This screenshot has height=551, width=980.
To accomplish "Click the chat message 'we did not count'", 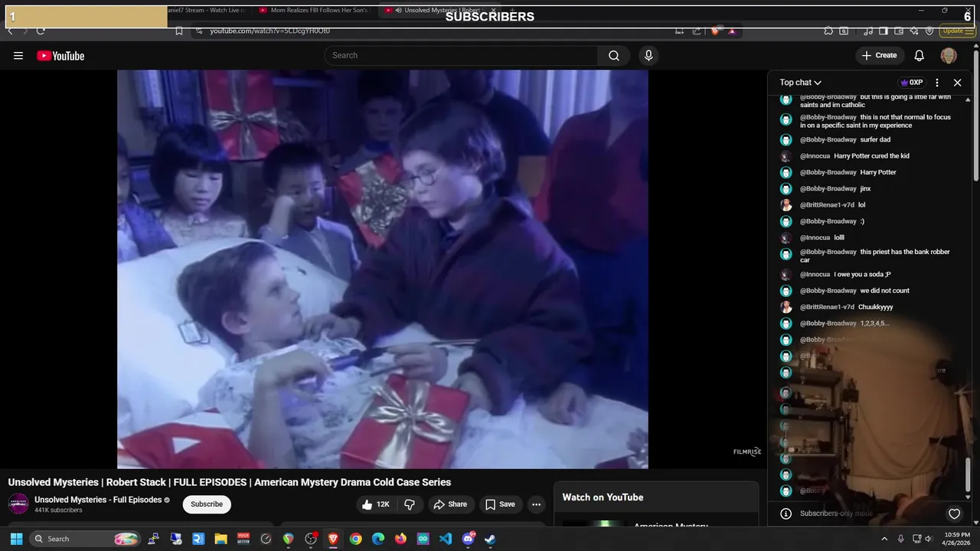I will (884, 291).
